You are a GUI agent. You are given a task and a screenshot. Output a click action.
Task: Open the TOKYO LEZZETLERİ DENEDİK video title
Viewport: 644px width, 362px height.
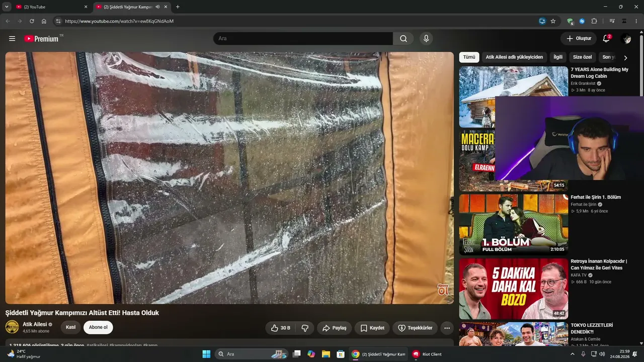[592, 328]
